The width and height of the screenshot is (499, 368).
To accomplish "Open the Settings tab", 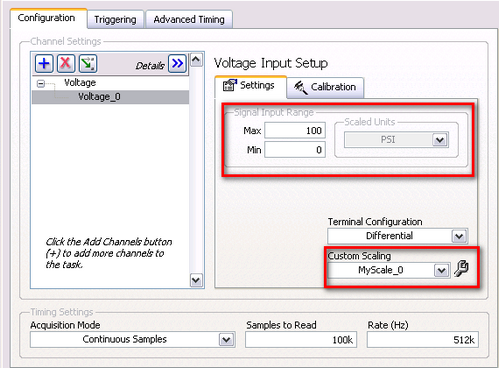I will 251,86.
